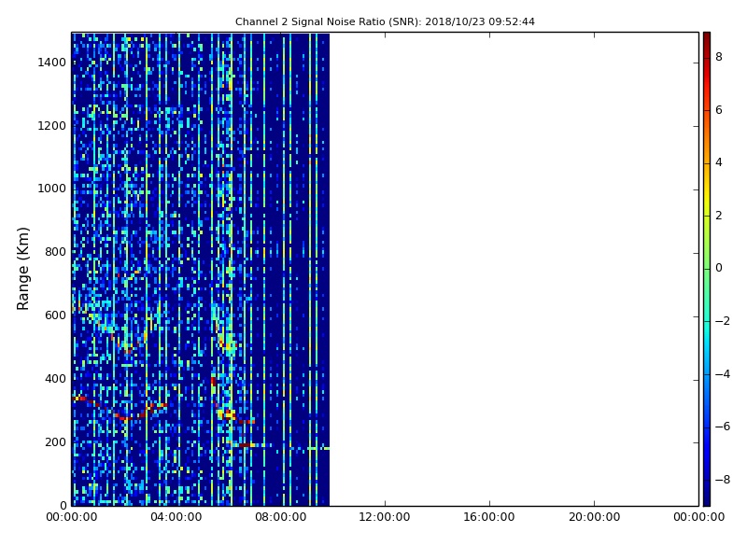
Task: Click the colorbar label −6
Action: [722, 427]
